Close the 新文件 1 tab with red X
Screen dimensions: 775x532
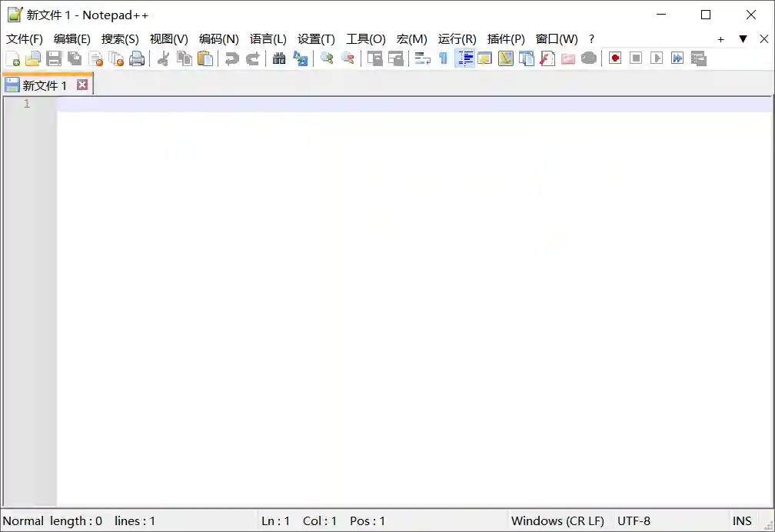click(x=82, y=85)
